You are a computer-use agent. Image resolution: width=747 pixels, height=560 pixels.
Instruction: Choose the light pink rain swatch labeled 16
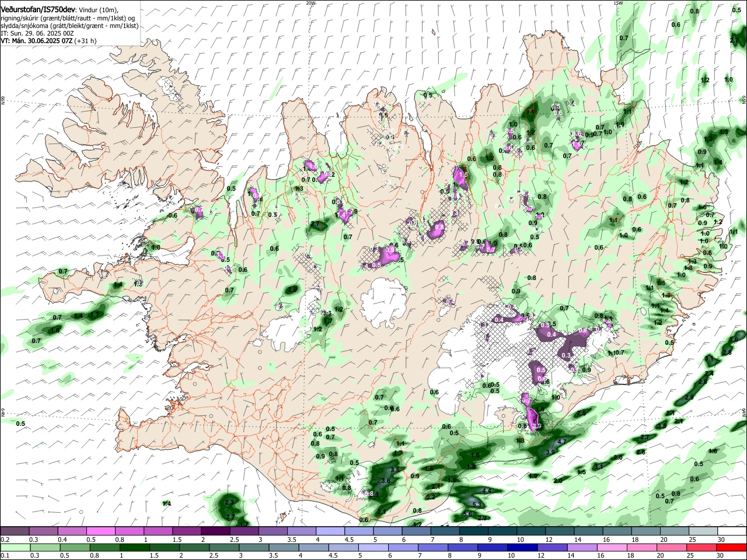(612, 548)
